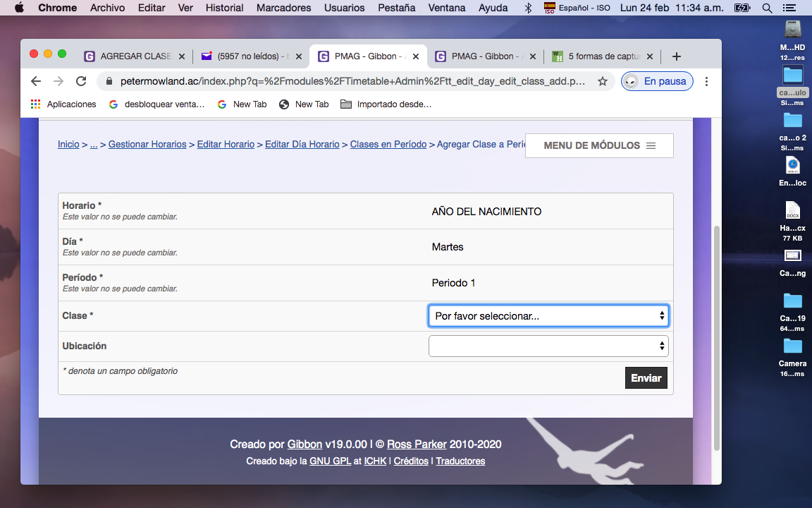The width and height of the screenshot is (812, 508).
Task: Open the Importado desde bookmarks folder
Action: coord(386,104)
